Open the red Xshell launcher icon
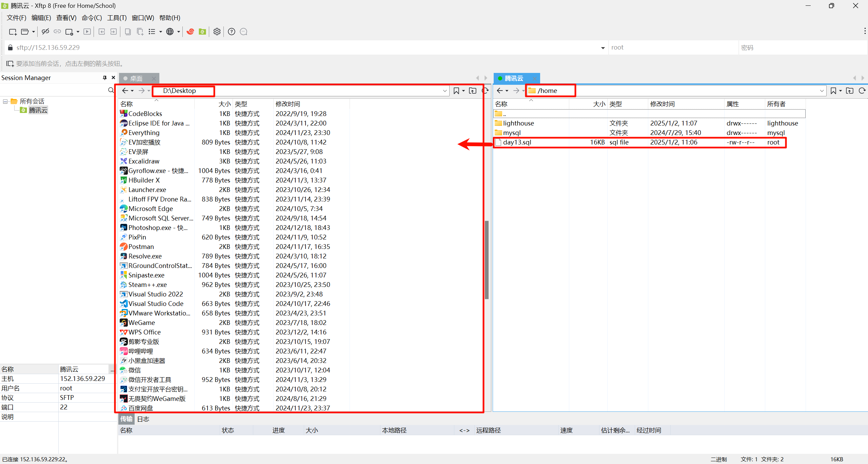This screenshot has width=868, height=464. 190,32
